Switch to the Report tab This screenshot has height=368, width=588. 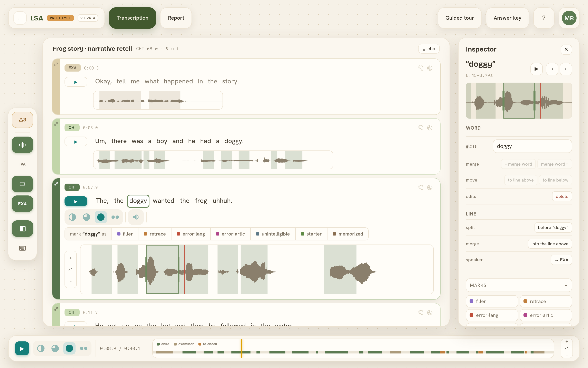(x=176, y=18)
